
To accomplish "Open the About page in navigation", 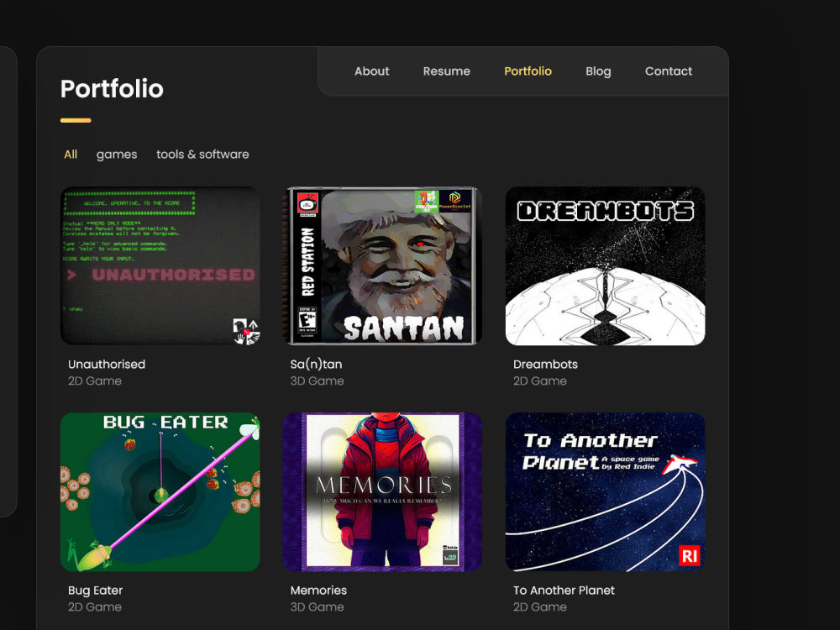I will point(371,71).
